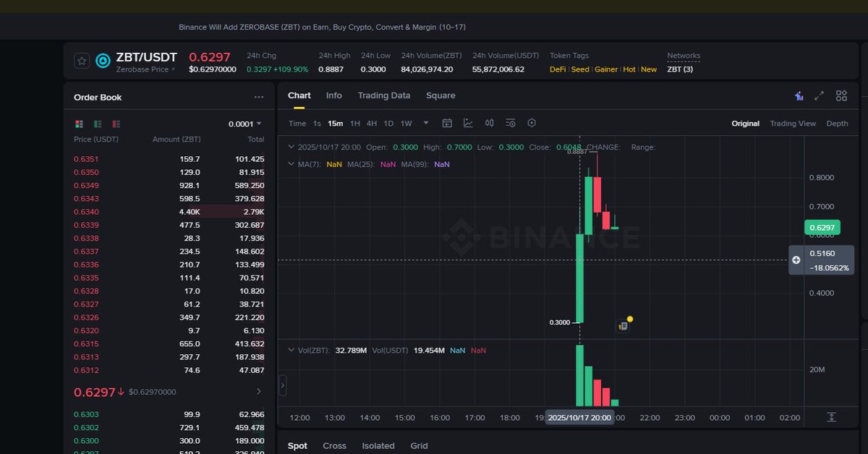Select the DeFi token tag

[x=557, y=69]
